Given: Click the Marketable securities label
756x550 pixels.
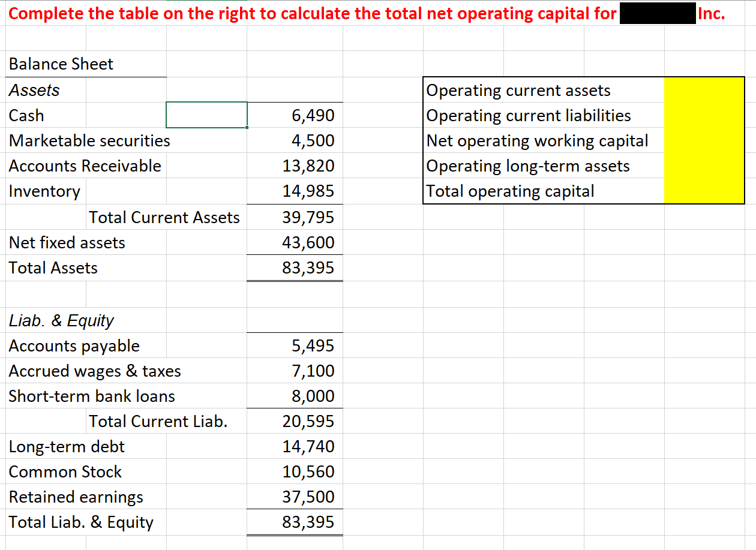Looking at the screenshot, I should point(89,140).
